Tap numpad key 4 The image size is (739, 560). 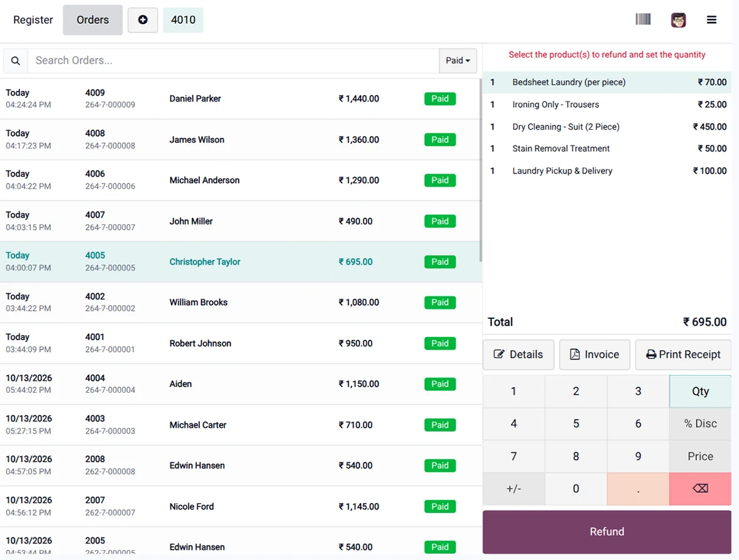(x=514, y=424)
